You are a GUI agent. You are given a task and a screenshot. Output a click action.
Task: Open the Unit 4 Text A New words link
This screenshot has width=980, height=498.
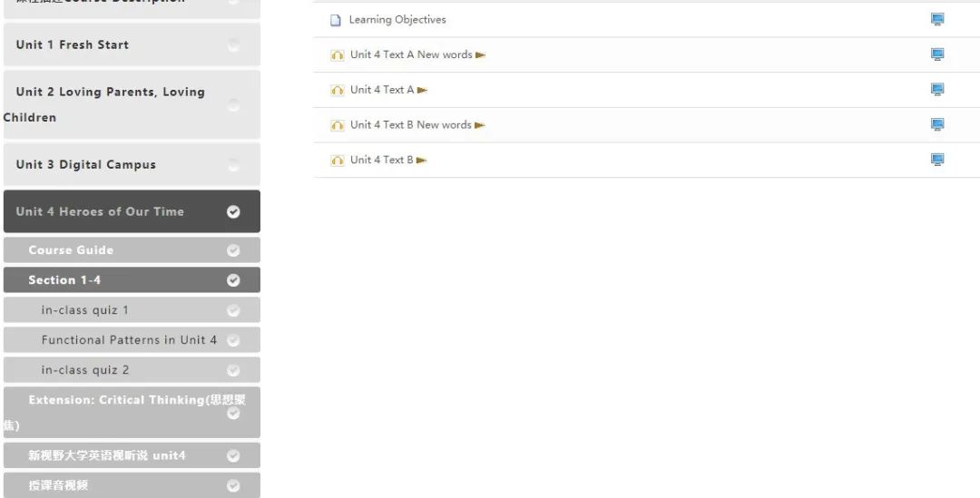click(411, 54)
